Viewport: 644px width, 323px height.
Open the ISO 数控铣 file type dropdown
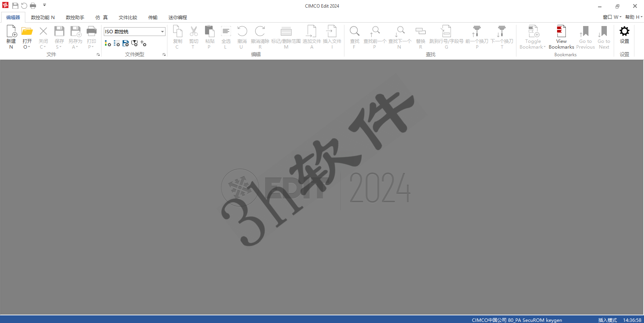click(162, 31)
